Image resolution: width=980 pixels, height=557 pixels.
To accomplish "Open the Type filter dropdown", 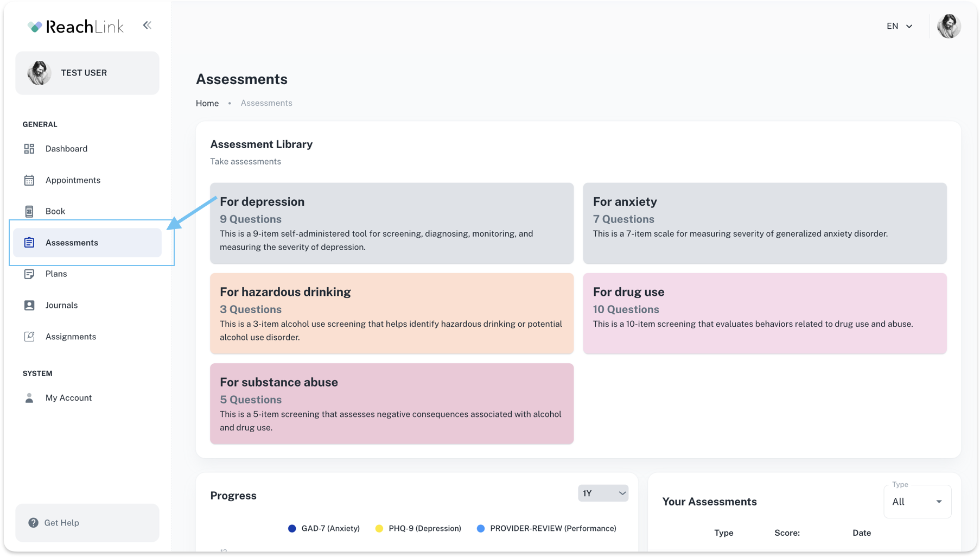I will tap(917, 502).
